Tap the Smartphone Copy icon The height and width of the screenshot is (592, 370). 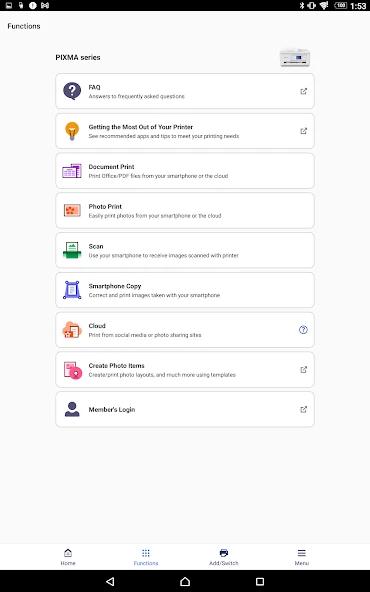[72, 290]
